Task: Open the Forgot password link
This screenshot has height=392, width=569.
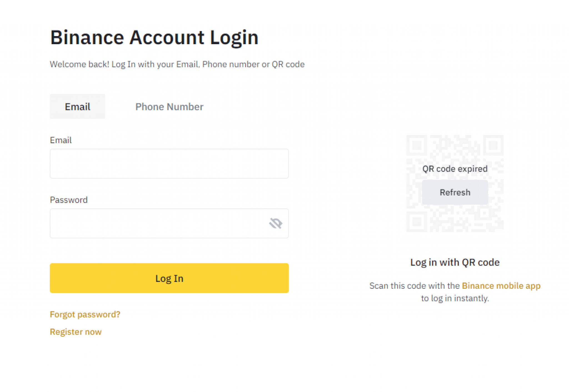Action: coord(85,314)
